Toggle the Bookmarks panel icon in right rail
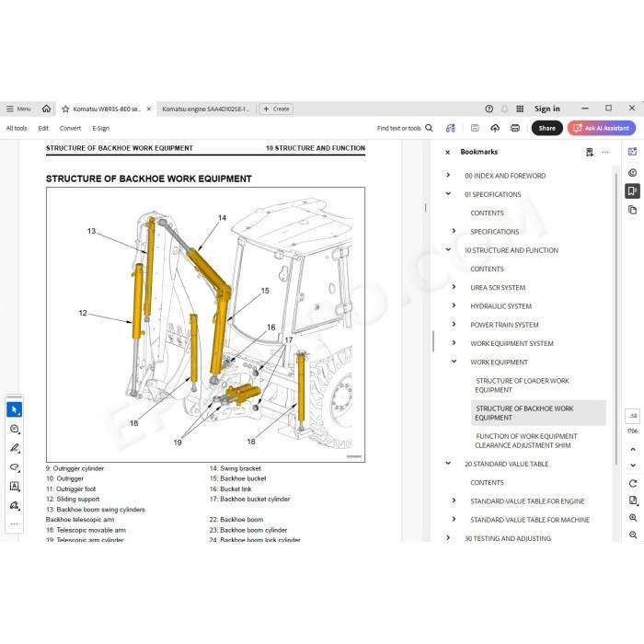 [633, 191]
